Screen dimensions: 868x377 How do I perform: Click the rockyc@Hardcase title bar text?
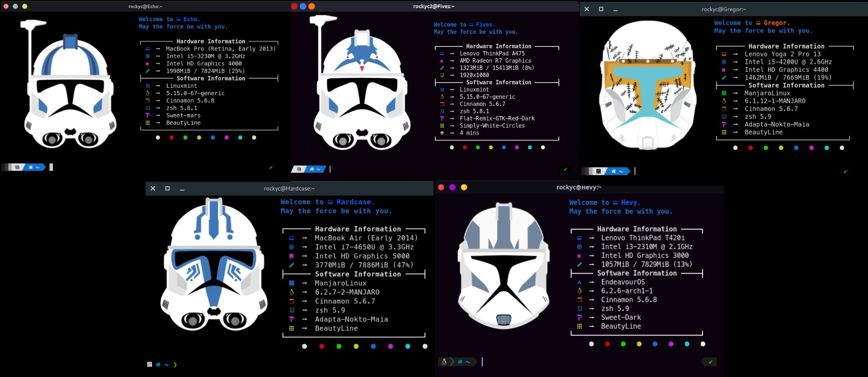pos(289,189)
